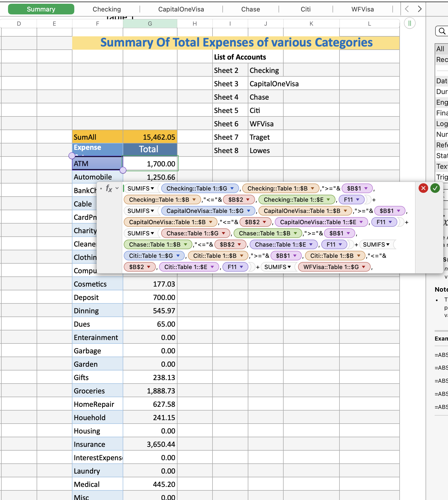Select the Houehold total 241.15

coord(150,417)
